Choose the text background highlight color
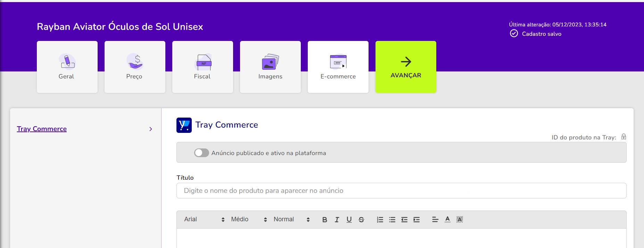Screen dimensions: 644x248 (x=460, y=220)
